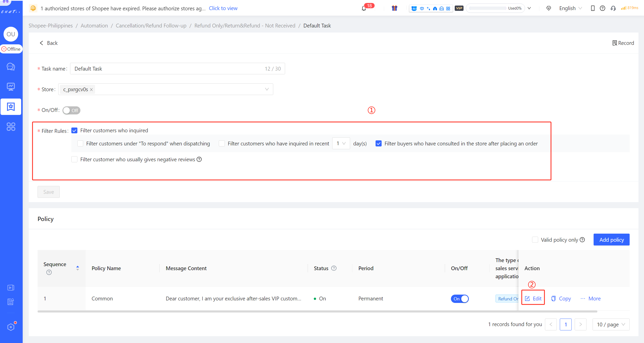Click the Add policy button
Image resolution: width=644 pixels, height=343 pixels.
(x=611, y=240)
